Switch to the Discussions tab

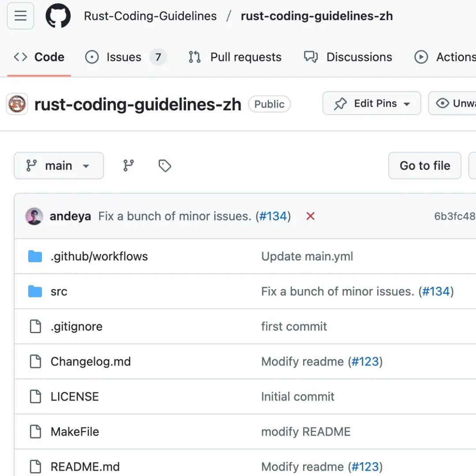click(x=348, y=57)
